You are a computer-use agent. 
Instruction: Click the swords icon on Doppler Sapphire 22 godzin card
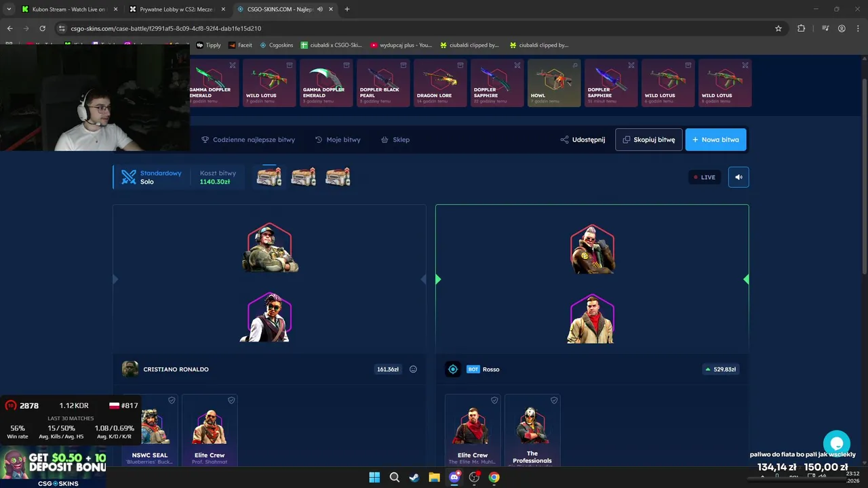[x=517, y=65]
